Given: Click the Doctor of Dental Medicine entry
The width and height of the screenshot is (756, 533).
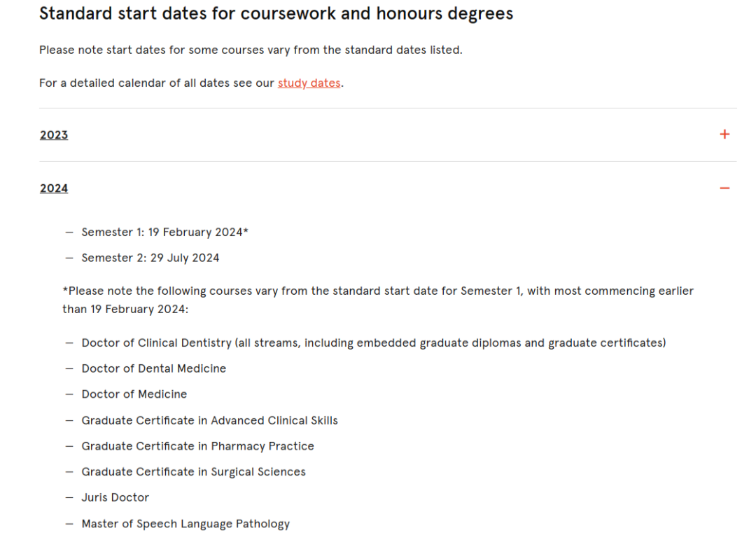Looking at the screenshot, I should (154, 368).
